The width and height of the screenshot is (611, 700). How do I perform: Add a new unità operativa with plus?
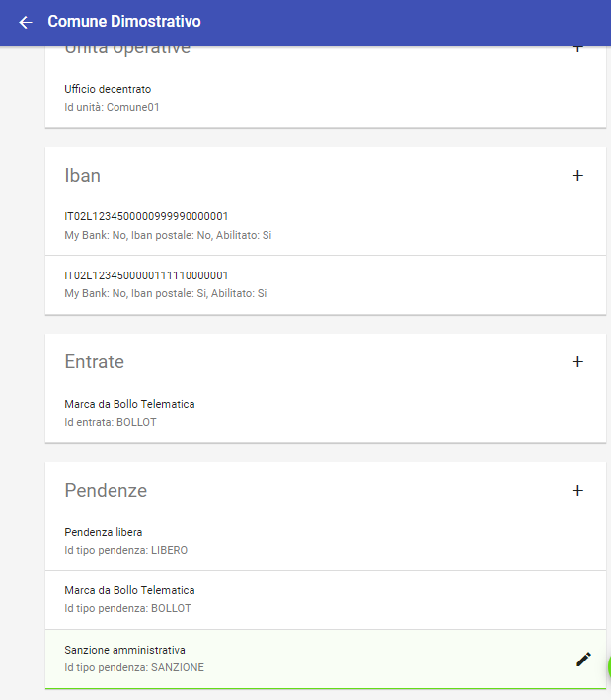pos(577,48)
